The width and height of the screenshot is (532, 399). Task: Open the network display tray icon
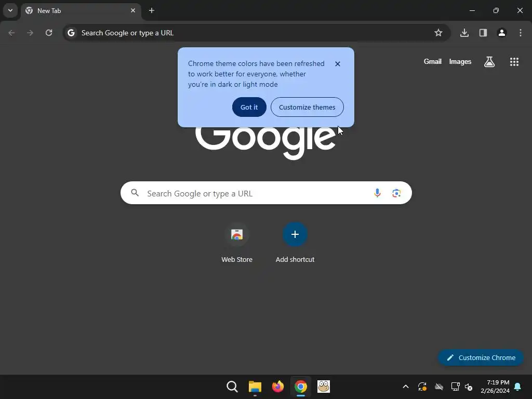click(455, 387)
